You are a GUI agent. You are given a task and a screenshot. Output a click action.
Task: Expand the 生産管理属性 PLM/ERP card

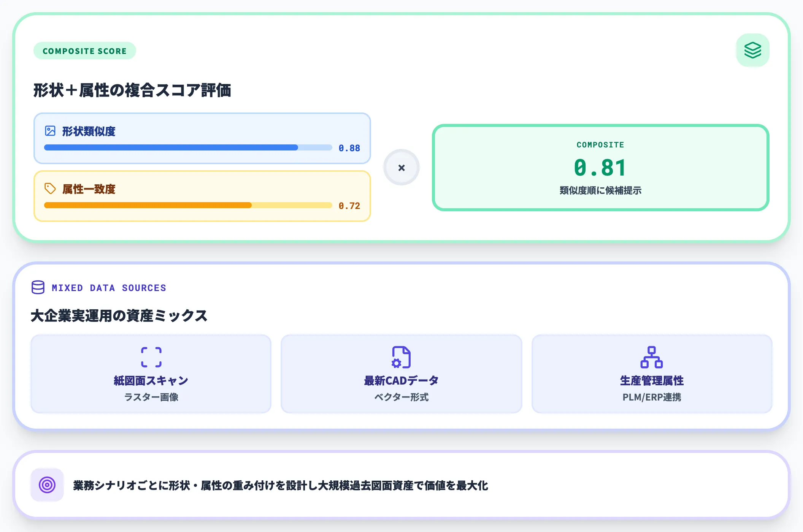652,373
